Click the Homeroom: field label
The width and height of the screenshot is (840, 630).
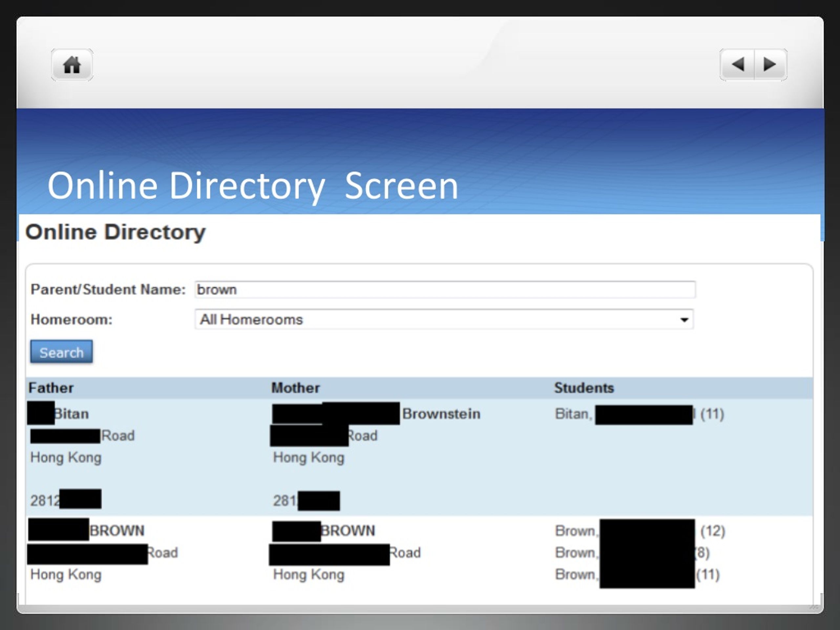[x=72, y=319]
